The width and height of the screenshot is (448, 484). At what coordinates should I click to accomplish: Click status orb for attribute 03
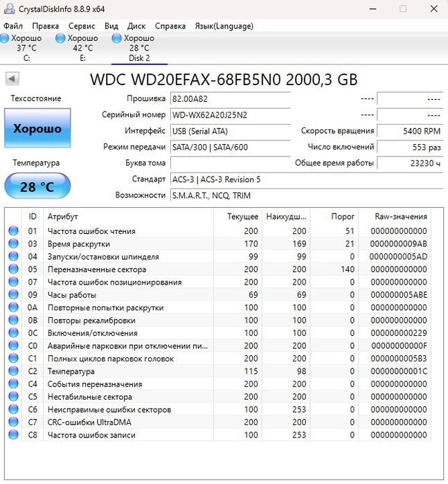click(13, 244)
